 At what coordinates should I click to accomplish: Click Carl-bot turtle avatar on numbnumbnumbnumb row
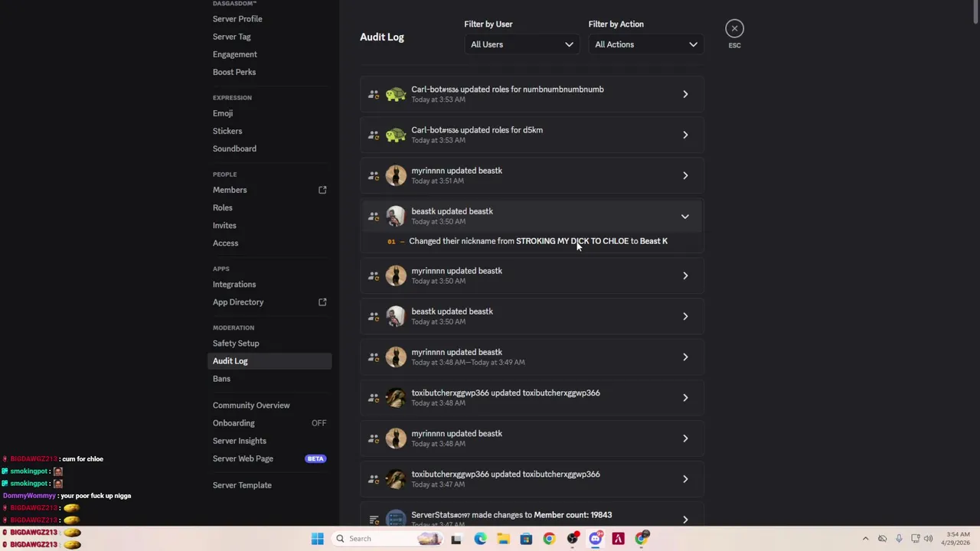coord(396,94)
